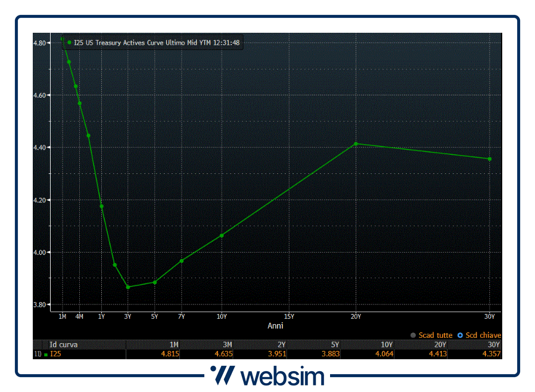The width and height of the screenshot is (535, 392).
Task: Click the 30Y data point on curve
Action: [x=490, y=159]
